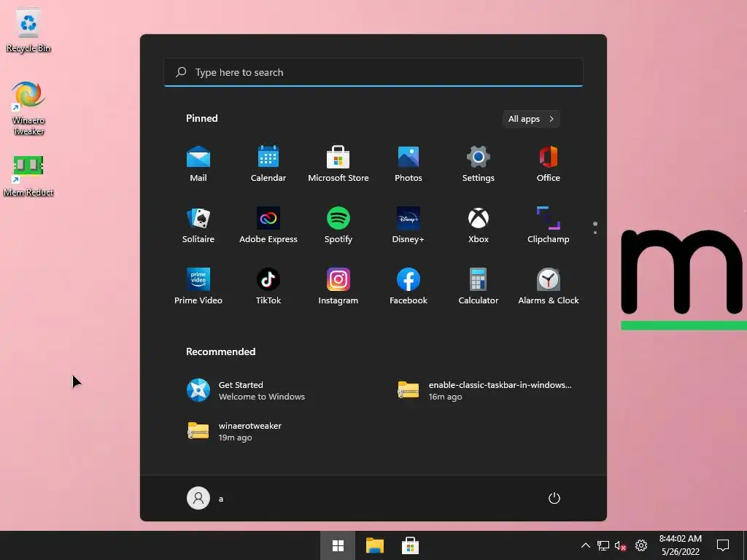Open Prime Video
Screen dimensions: 747x560
tap(198, 286)
